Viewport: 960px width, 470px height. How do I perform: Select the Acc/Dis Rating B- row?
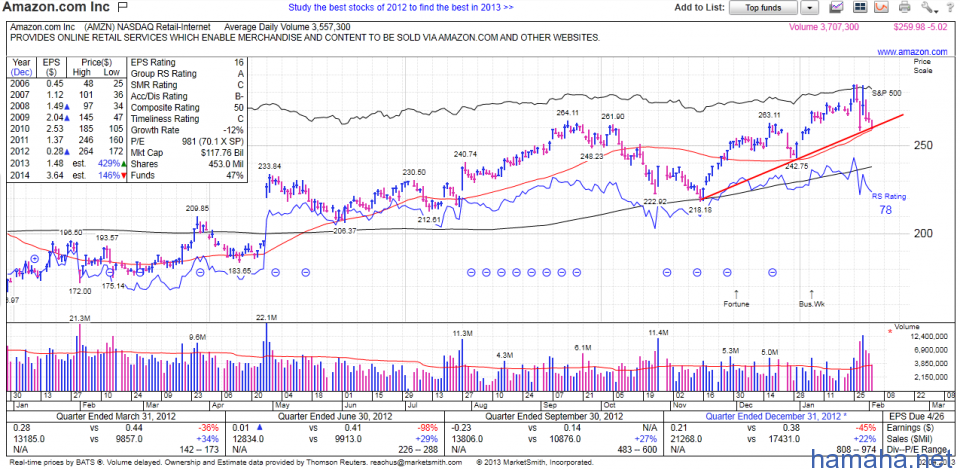(x=187, y=96)
